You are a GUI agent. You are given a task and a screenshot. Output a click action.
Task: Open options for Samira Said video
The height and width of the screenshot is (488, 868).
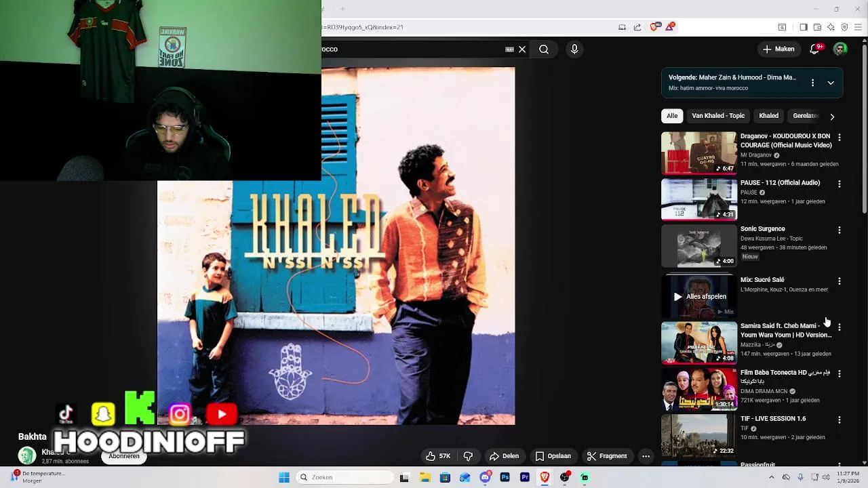coord(840,327)
